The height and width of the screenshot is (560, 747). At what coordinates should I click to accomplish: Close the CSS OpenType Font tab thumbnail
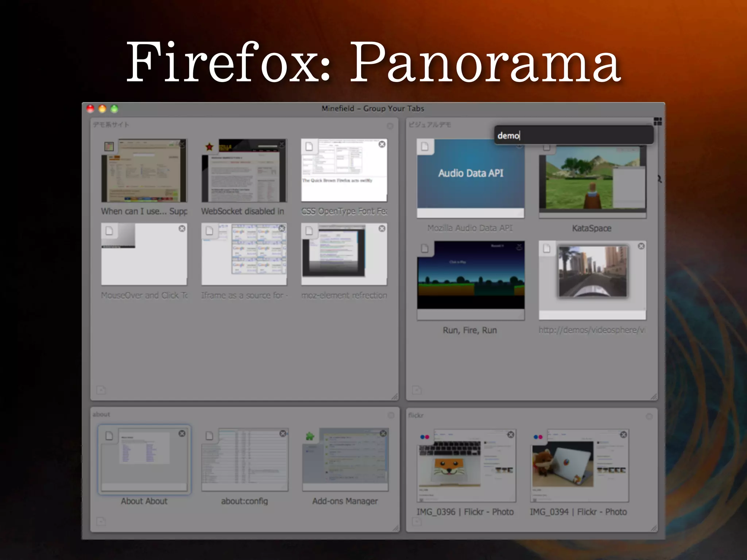click(x=382, y=144)
